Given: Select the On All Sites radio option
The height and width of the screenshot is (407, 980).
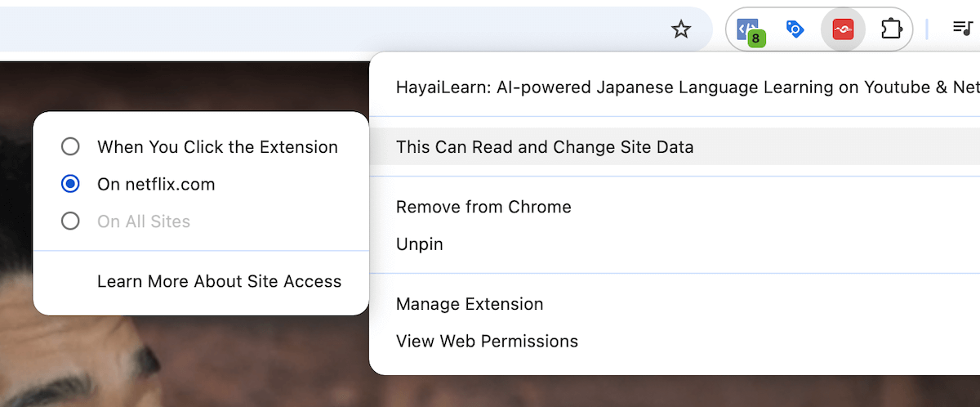Looking at the screenshot, I should (71, 221).
